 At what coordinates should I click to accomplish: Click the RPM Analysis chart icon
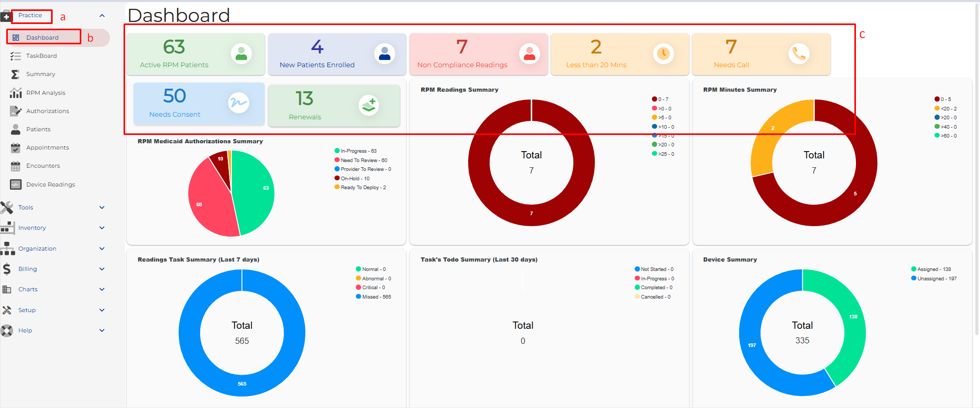(x=16, y=93)
